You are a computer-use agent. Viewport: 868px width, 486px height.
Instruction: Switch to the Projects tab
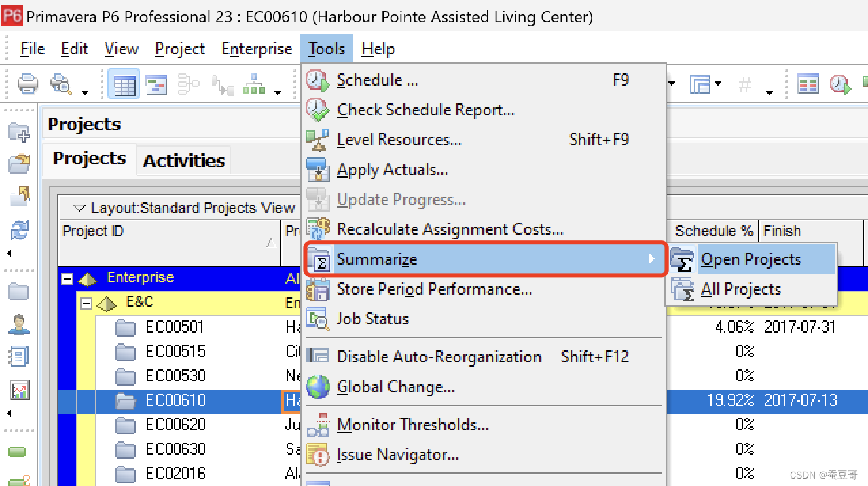(x=90, y=158)
